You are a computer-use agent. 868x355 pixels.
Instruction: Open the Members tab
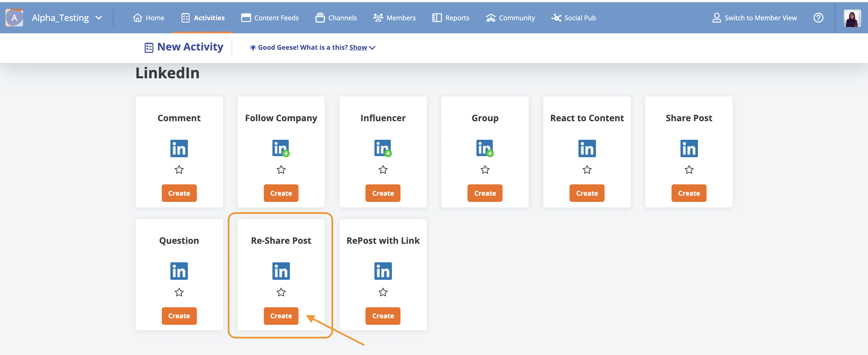click(394, 18)
